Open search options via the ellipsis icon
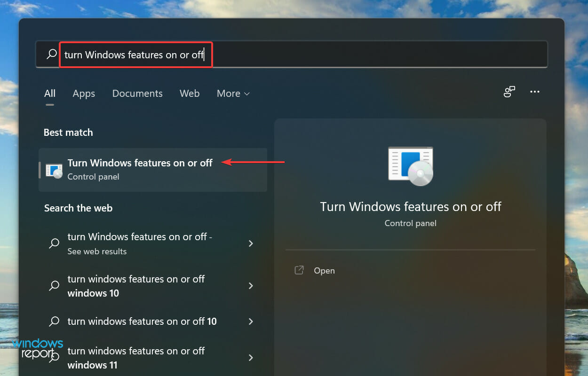Image resolution: width=588 pixels, height=376 pixels. tap(534, 92)
